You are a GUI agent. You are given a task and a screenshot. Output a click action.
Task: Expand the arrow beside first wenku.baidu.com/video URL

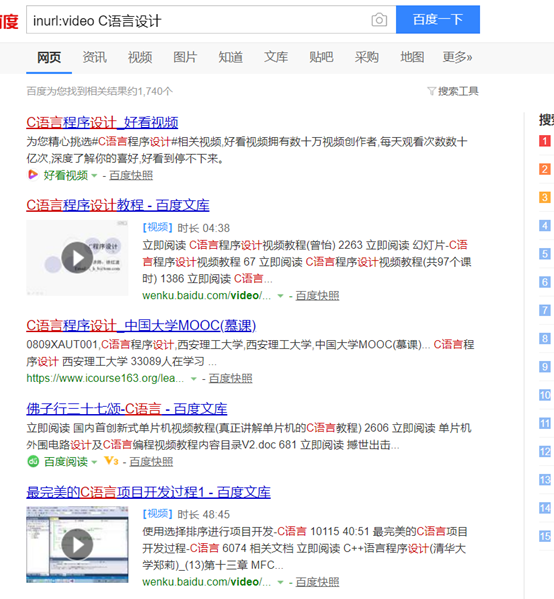280,296
